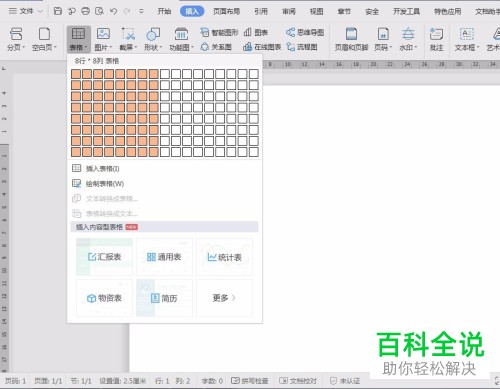Click the 页面: 1/1 status entry

click(x=48, y=381)
